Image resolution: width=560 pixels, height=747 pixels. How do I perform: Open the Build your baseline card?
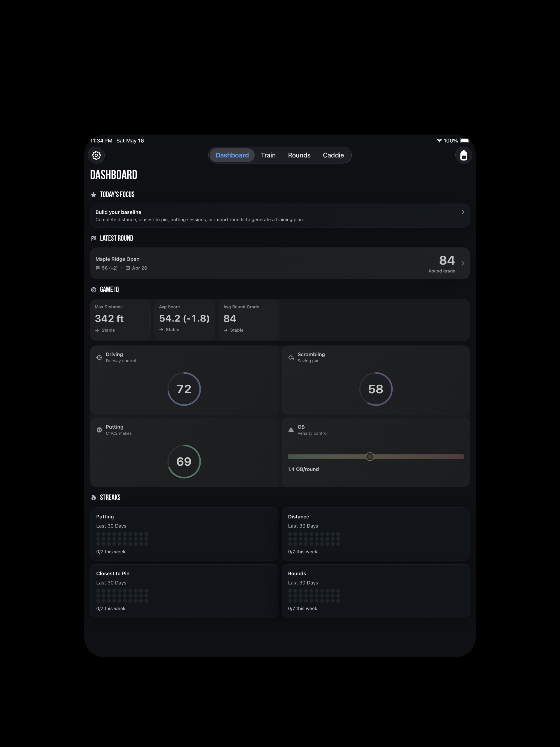pyautogui.click(x=280, y=216)
